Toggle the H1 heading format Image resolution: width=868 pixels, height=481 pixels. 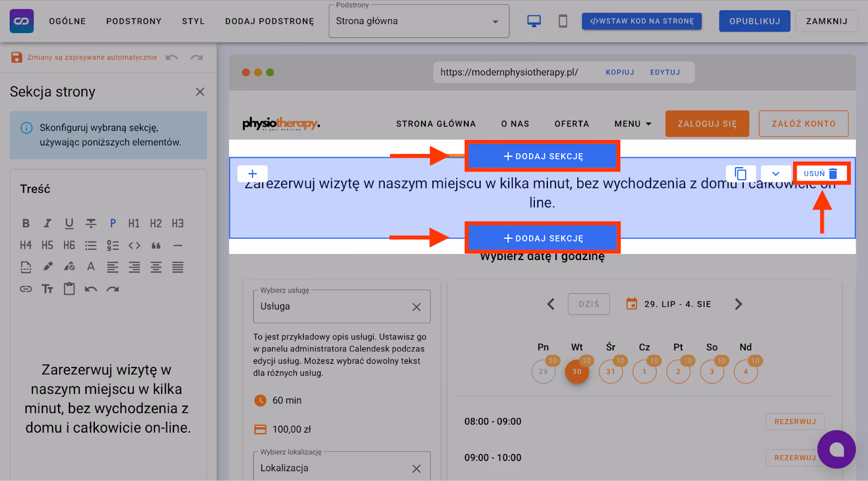[134, 223]
